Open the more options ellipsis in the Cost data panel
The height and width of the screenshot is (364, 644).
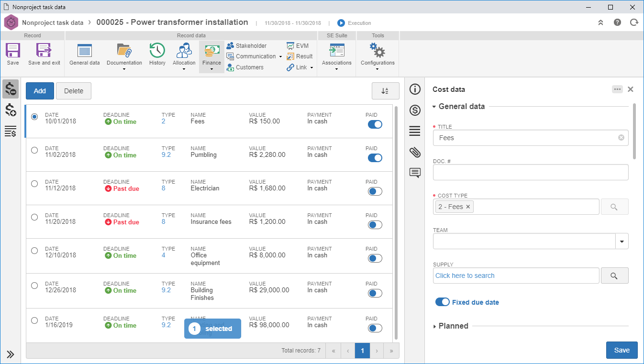pos(617,89)
